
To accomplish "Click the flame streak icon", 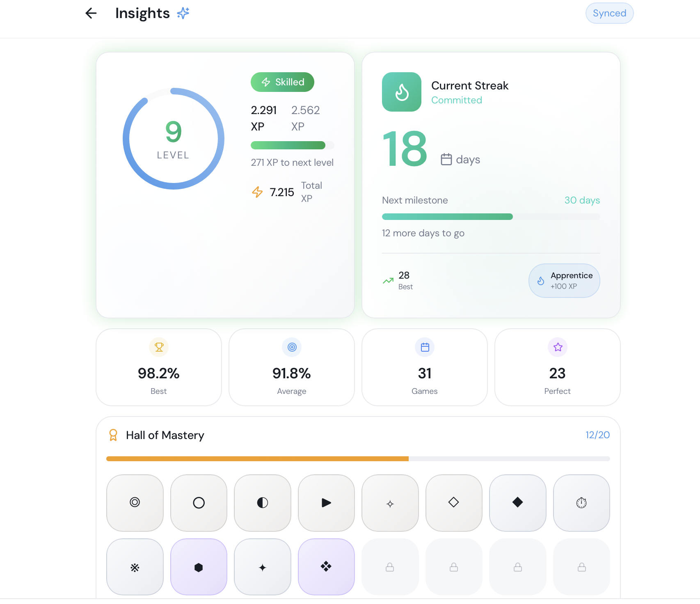I will point(402,92).
